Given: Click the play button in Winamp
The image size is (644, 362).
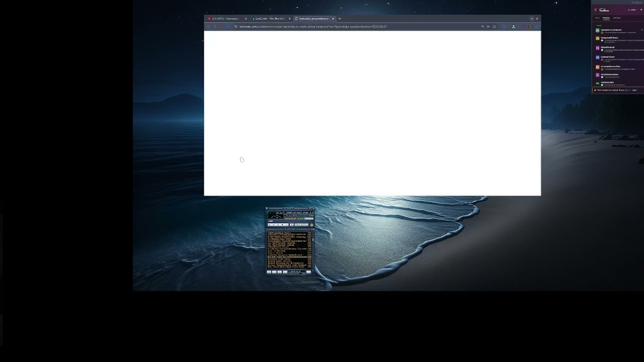Looking at the screenshot, I should [274, 225].
